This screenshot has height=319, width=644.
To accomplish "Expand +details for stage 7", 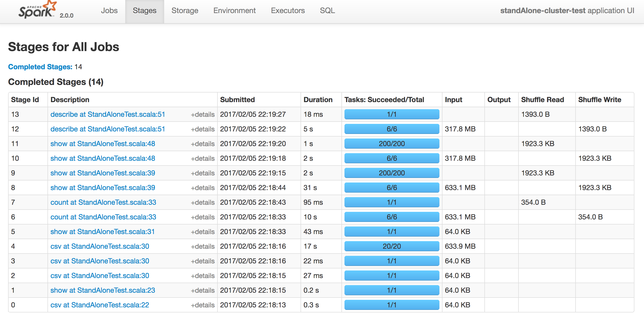I will click(x=203, y=202).
